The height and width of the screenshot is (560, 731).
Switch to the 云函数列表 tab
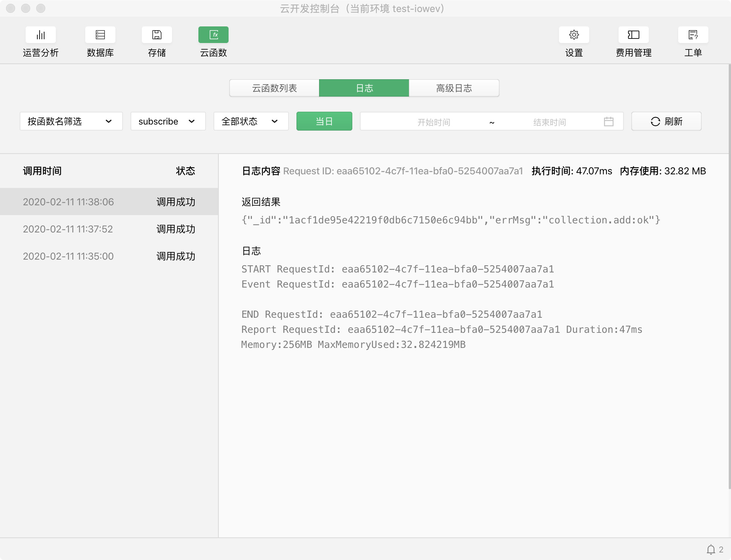pos(274,88)
